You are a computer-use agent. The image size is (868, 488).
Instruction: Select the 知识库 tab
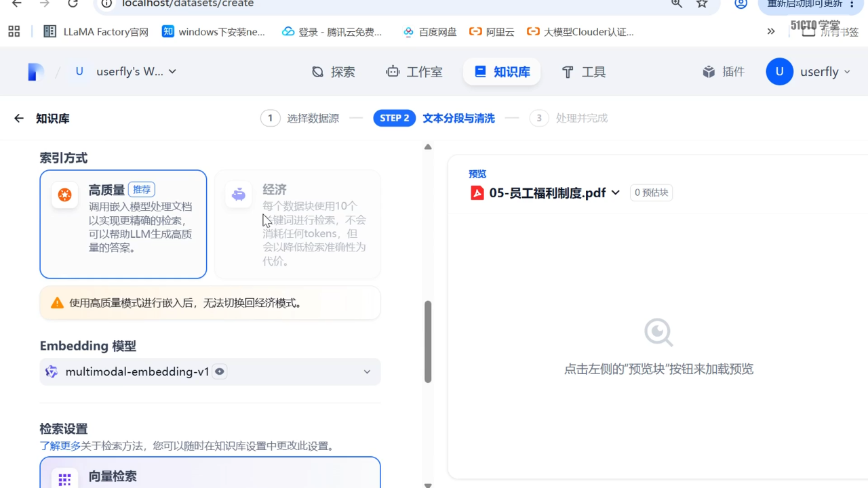[x=502, y=72]
